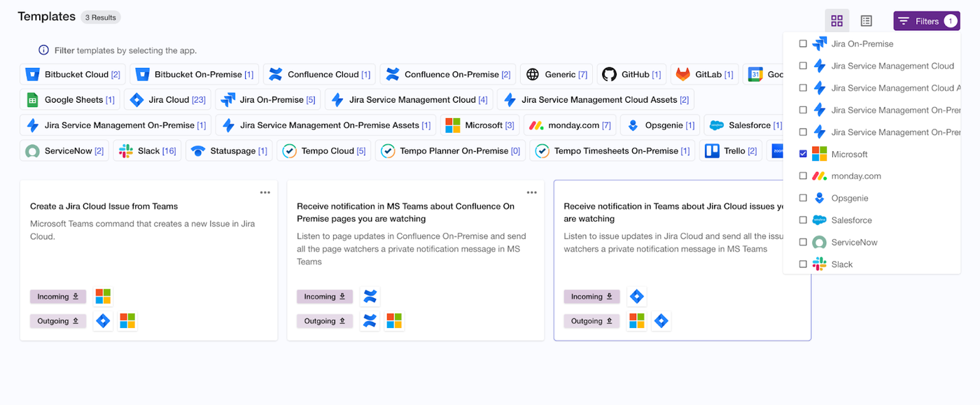
Task: Filter by the Slack [16] chip
Action: (x=148, y=150)
